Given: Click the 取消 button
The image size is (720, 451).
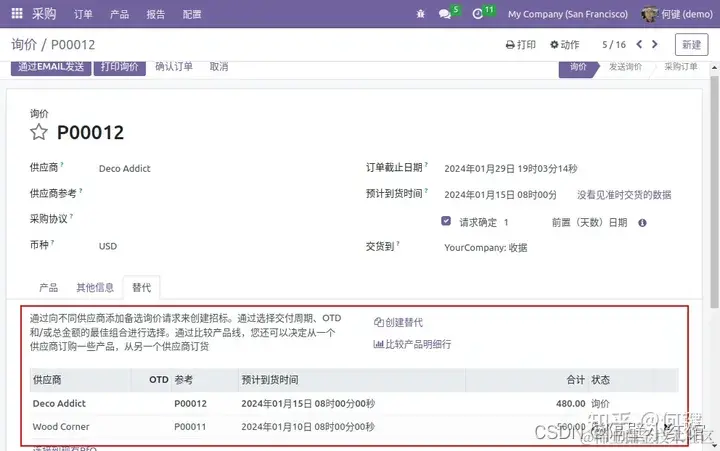Looking at the screenshot, I should (x=219, y=67).
